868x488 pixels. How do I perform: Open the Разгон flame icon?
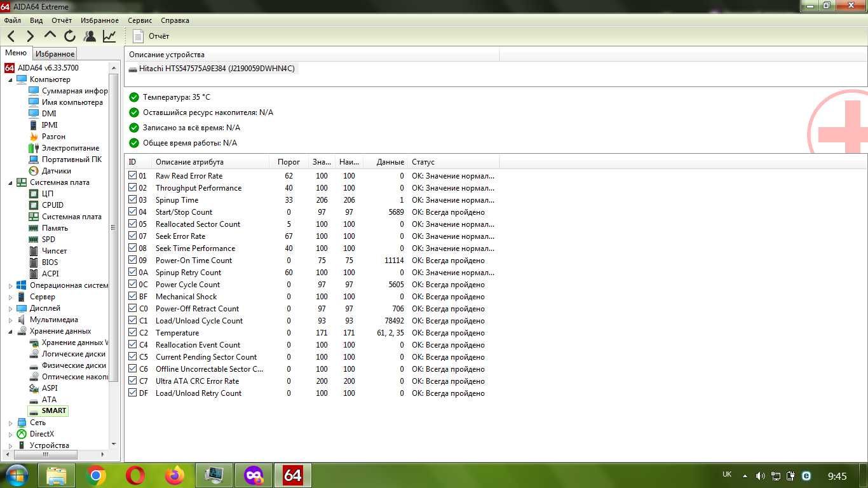(x=34, y=137)
